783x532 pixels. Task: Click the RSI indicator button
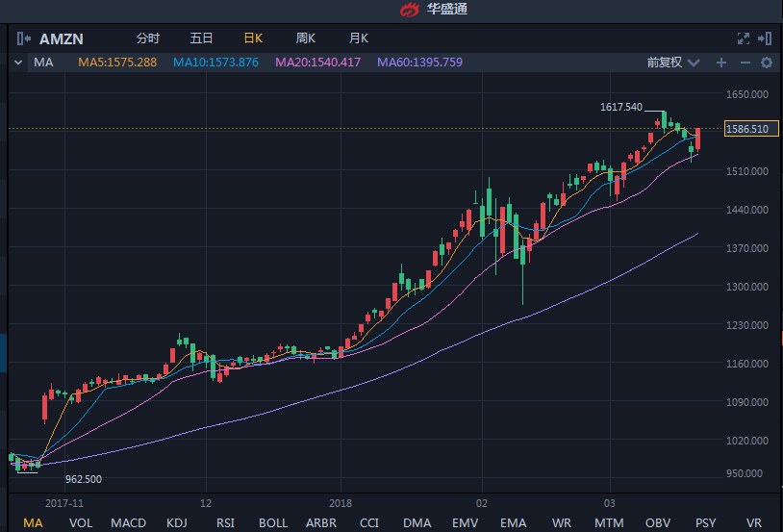tap(225, 522)
